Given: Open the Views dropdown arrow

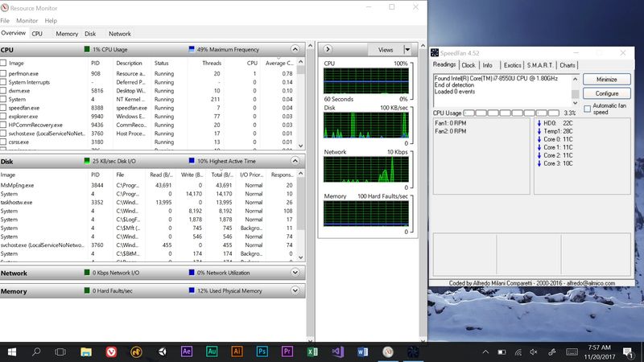Looking at the screenshot, I should click(x=407, y=50).
